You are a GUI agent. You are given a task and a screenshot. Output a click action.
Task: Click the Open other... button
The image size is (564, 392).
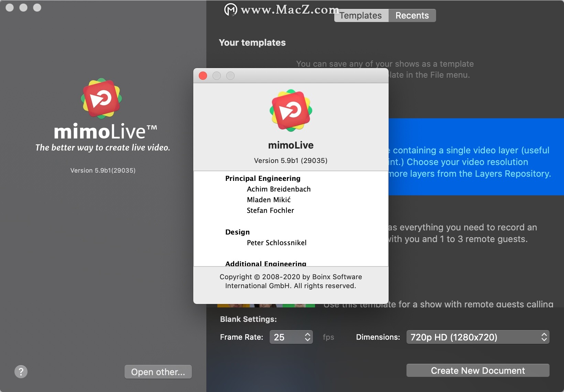click(158, 372)
